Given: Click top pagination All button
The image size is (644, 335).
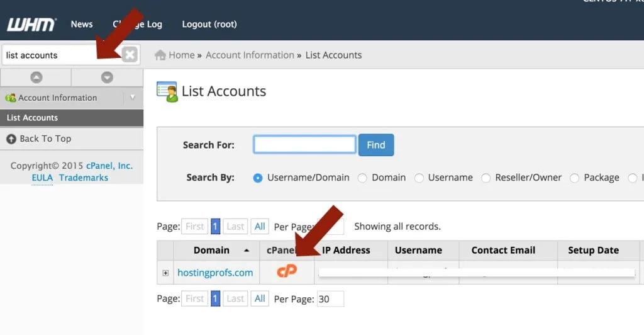Looking at the screenshot, I should point(260,227).
